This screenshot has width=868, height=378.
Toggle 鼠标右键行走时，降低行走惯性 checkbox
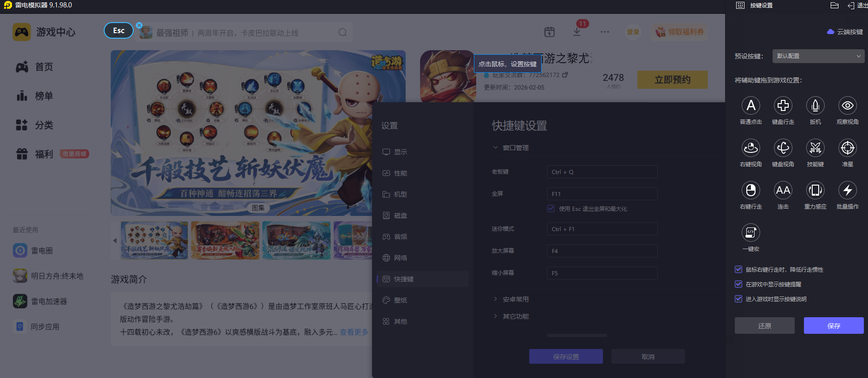pyautogui.click(x=738, y=269)
